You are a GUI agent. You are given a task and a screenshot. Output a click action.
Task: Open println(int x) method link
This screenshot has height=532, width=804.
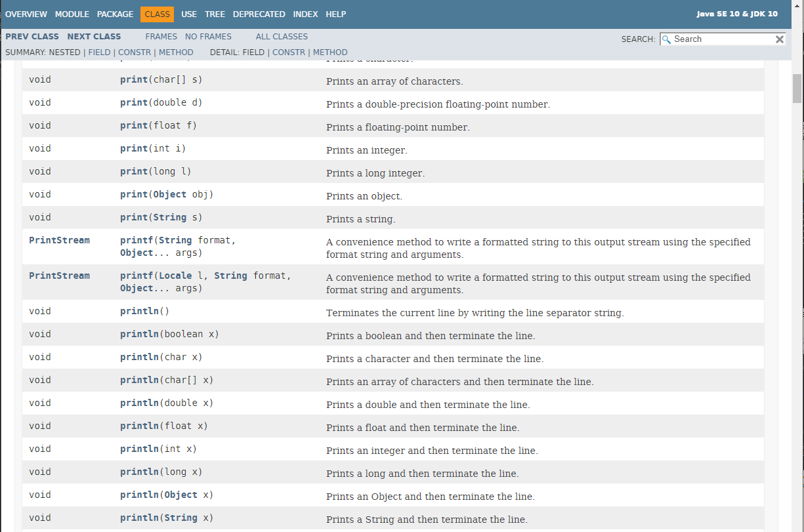[x=139, y=449]
